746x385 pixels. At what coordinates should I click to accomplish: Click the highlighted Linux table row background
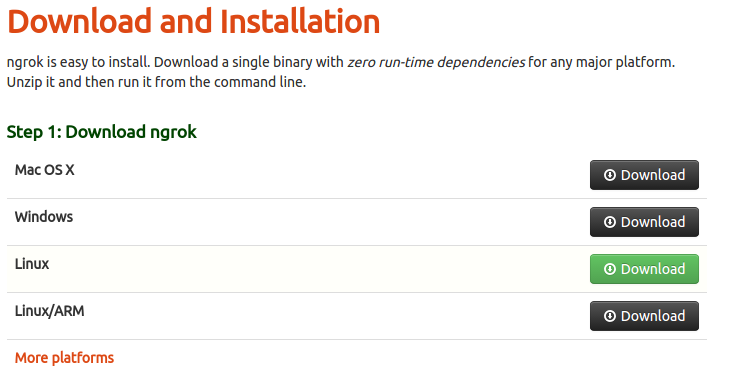pyautogui.click(x=357, y=269)
